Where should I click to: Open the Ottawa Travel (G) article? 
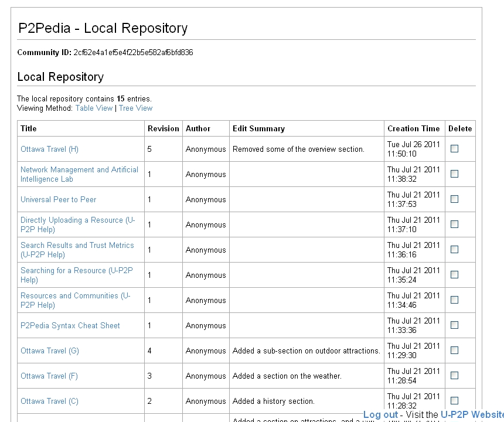pyautogui.click(x=49, y=351)
